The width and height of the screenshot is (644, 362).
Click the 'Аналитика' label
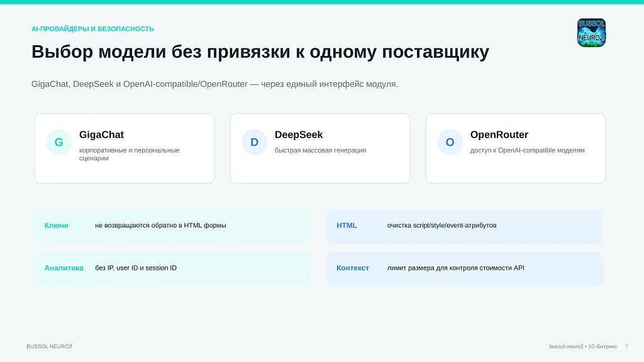(64, 268)
